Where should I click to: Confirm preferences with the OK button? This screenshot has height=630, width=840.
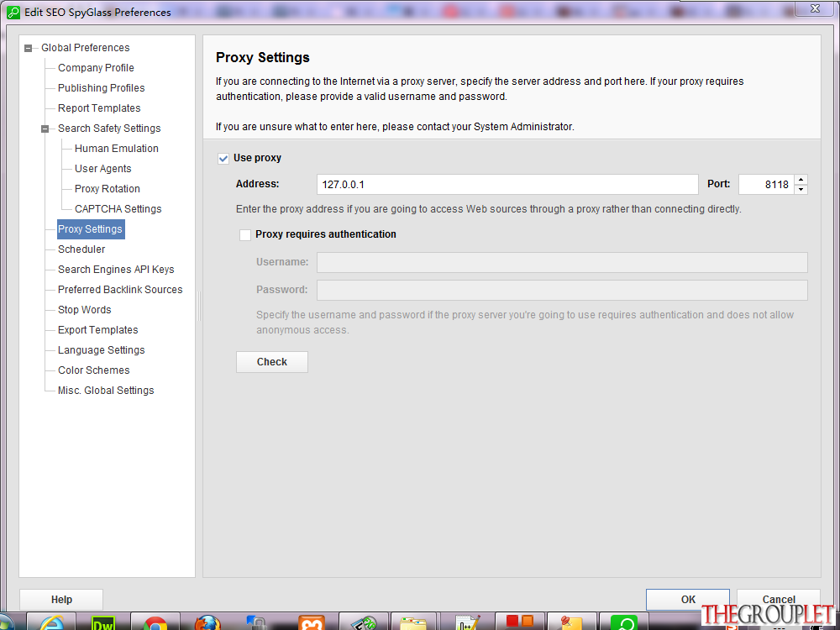point(688,600)
